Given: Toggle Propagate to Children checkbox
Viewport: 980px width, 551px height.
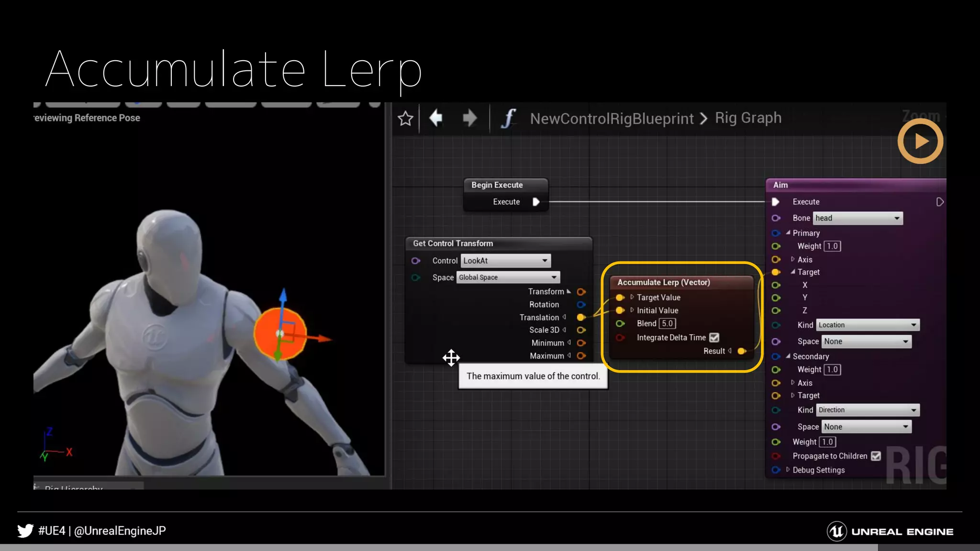Looking at the screenshot, I should (x=876, y=456).
